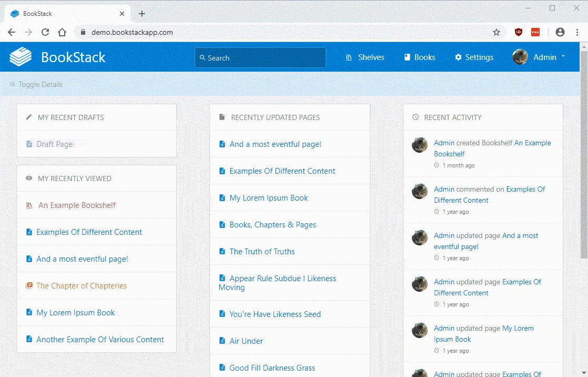Click the An Example Bookshelf shelf icon
The image size is (588, 377).
point(29,205)
